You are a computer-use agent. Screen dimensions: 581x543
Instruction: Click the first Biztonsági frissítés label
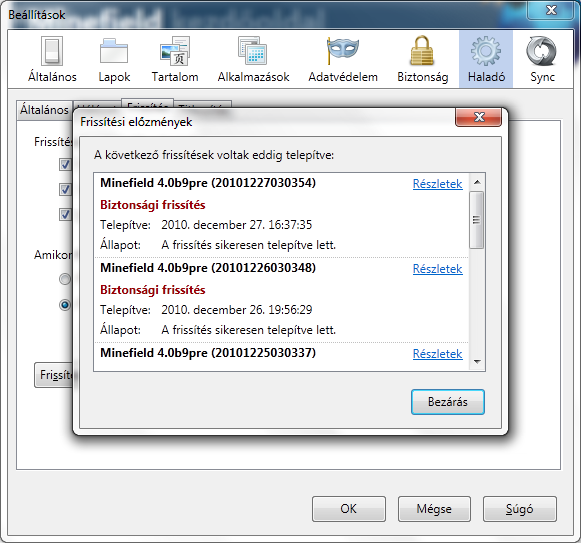(153, 205)
